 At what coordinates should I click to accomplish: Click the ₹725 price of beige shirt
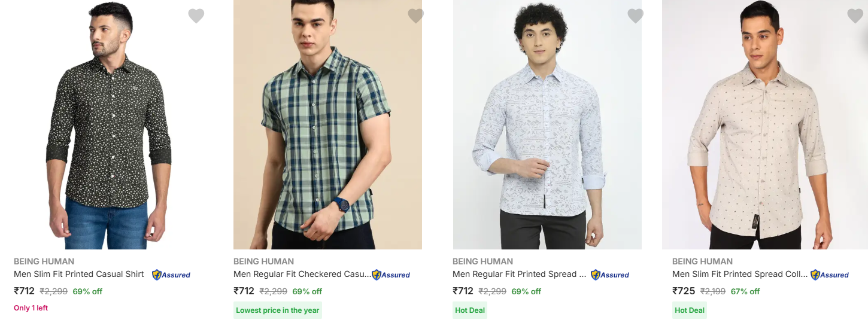point(684,291)
